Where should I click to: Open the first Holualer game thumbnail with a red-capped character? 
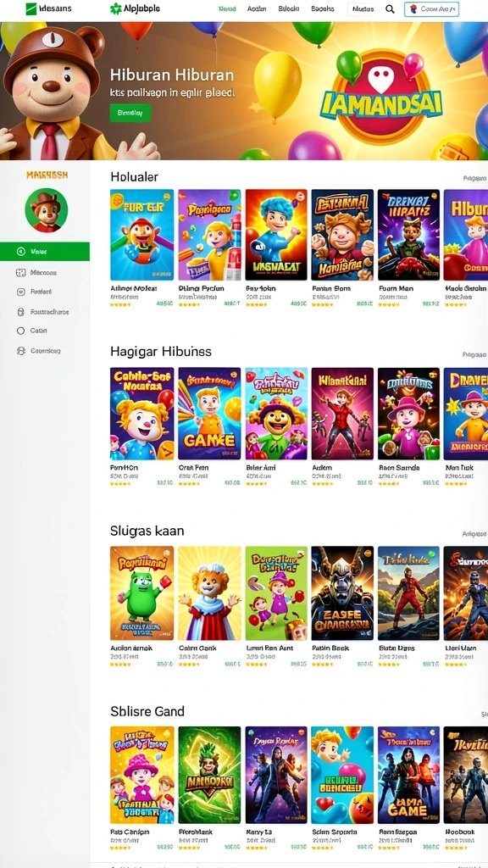point(141,235)
